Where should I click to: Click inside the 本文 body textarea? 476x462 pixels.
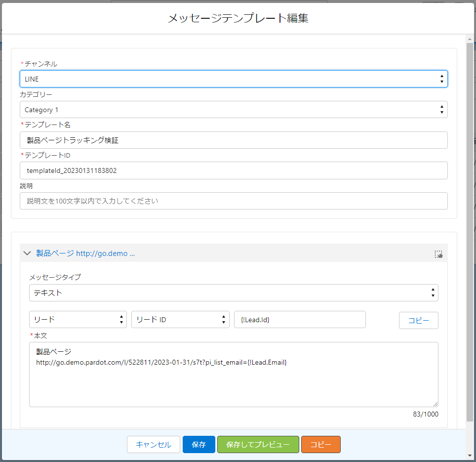pos(234,375)
